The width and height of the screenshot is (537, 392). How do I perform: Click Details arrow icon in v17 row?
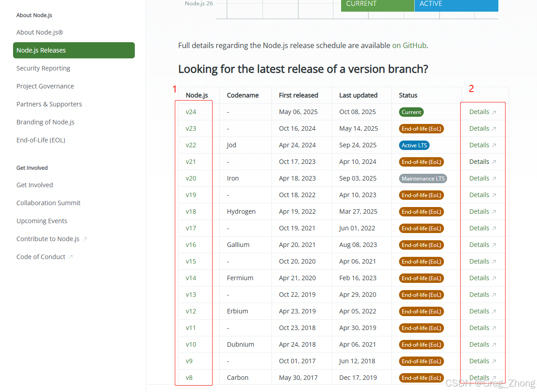click(x=494, y=229)
